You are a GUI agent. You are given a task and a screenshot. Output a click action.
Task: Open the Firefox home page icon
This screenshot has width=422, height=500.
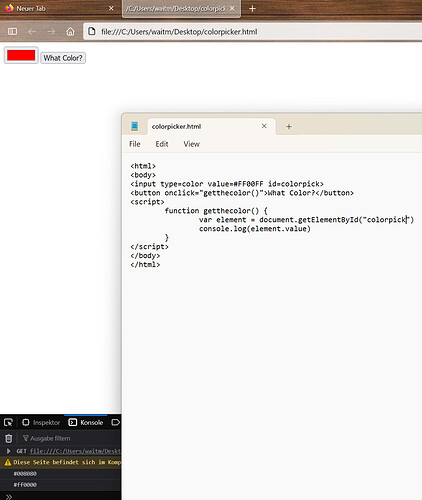pos(70,31)
